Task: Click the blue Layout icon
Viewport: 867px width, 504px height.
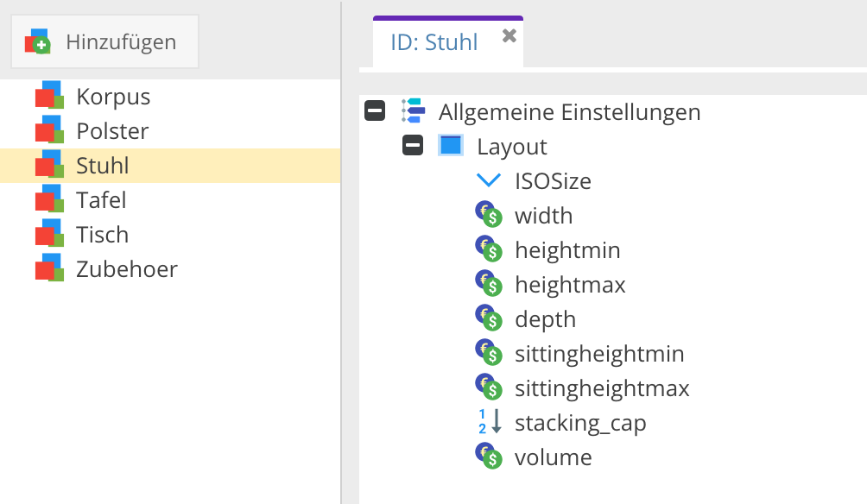Action: tap(451, 146)
